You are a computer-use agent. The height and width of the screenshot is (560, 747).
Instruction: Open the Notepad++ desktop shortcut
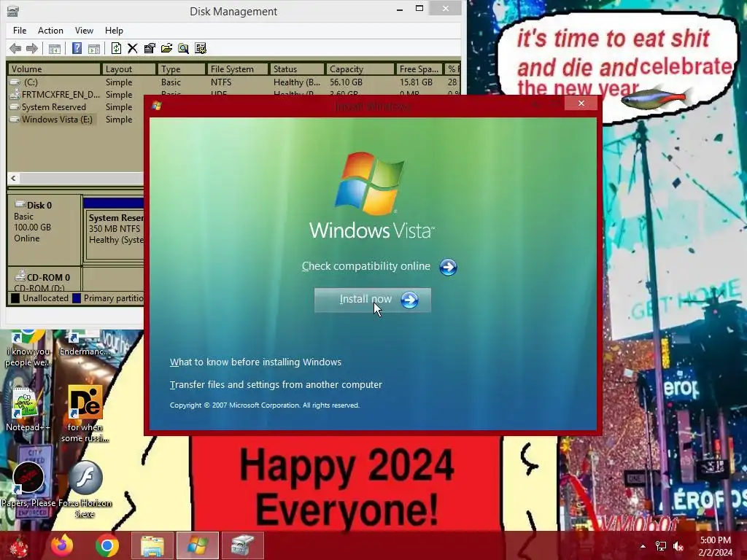click(x=27, y=410)
